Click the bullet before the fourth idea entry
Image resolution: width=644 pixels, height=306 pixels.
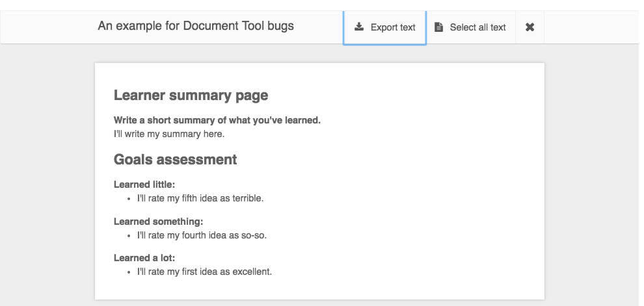coord(129,236)
